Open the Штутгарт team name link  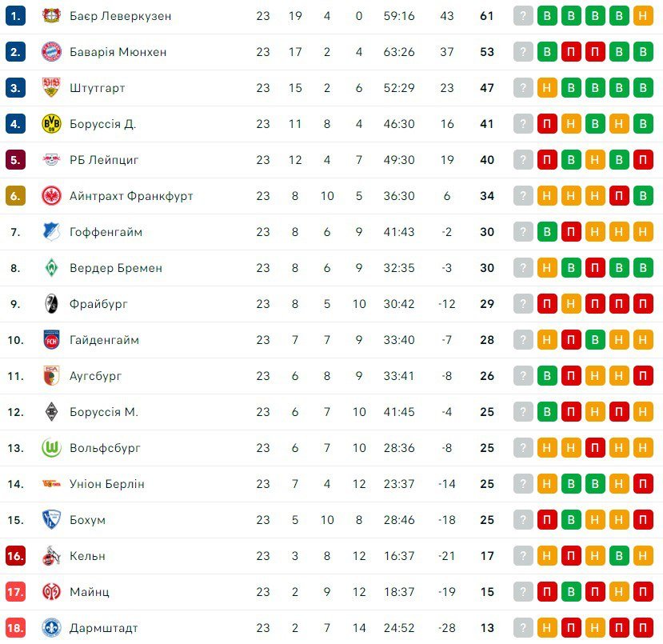[x=97, y=88]
